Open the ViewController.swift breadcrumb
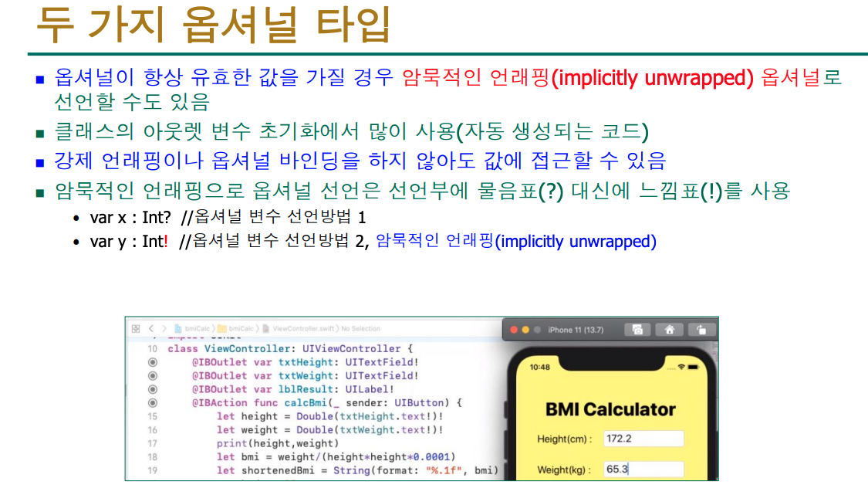The width and height of the screenshot is (868, 495). pyautogui.click(x=299, y=329)
